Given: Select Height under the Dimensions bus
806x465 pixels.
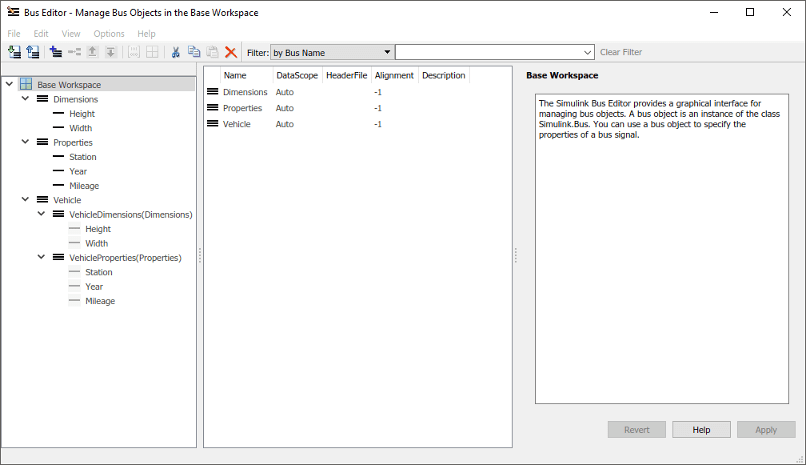Looking at the screenshot, I should [x=82, y=114].
